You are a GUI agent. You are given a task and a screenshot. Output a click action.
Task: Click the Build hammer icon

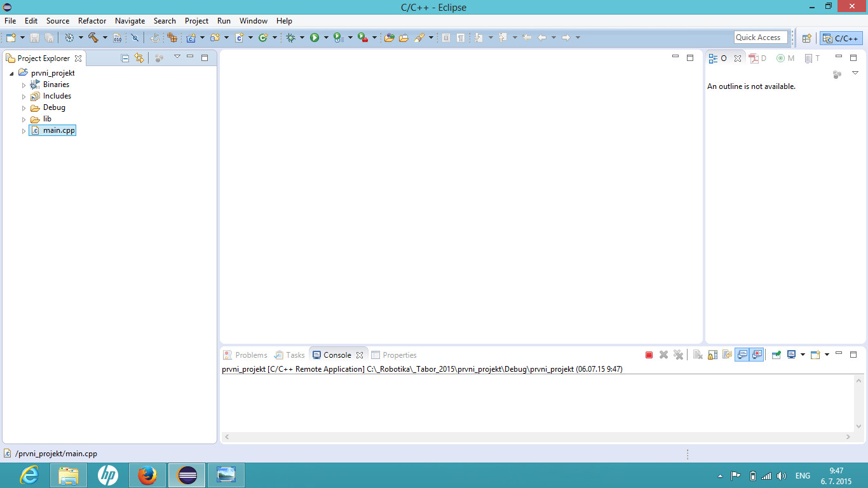tap(93, 38)
